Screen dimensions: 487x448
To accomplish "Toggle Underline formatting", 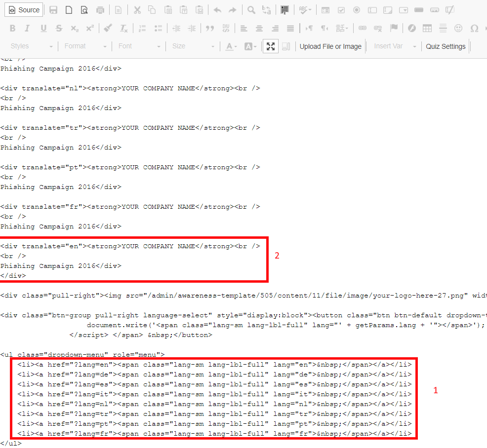I will tap(43, 28).
